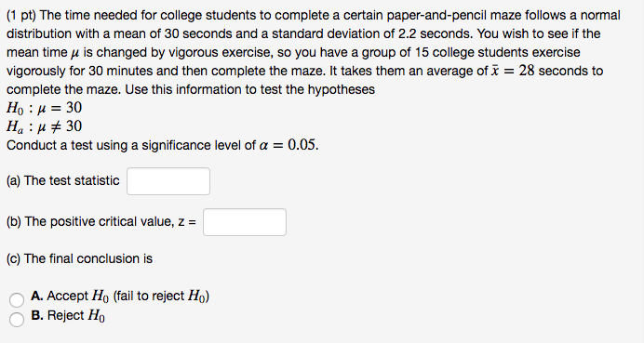Focus the positive critical value z field
The image size is (644, 343).
[245, 222]
